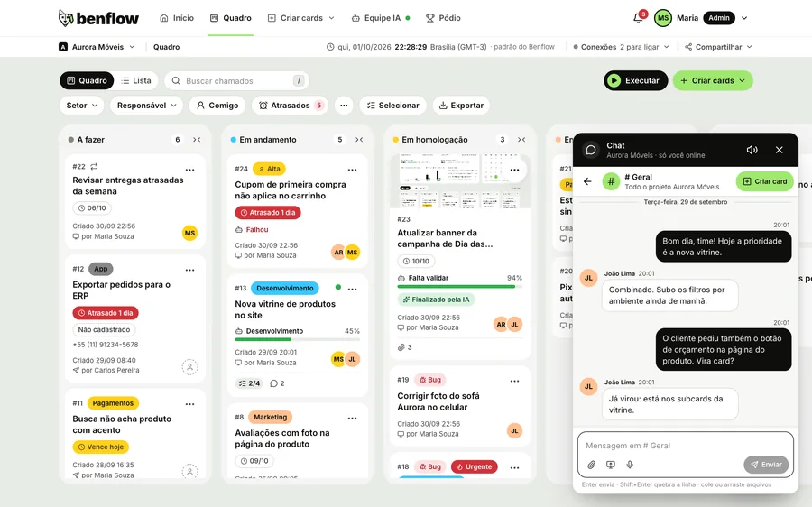Open card #24 three-dot menu
812x507 pixels.
click(x=352, y=170)
